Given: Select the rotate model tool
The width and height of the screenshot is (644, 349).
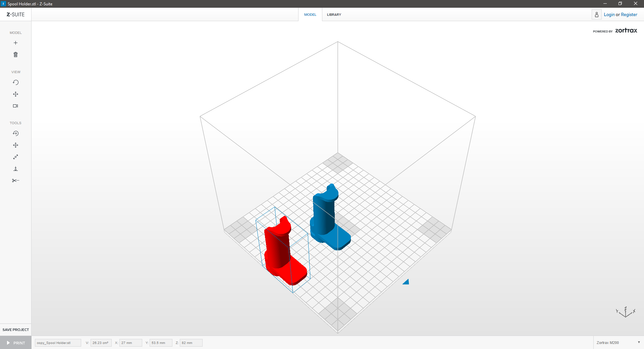Looking at the screenshot, I should point(15,134).
